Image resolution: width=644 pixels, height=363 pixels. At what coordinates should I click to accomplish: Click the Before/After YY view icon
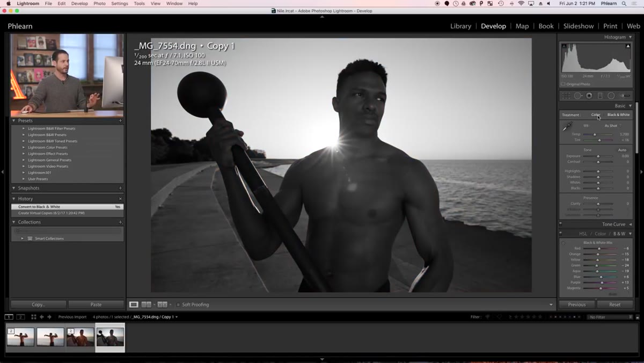tap(162, 304)
